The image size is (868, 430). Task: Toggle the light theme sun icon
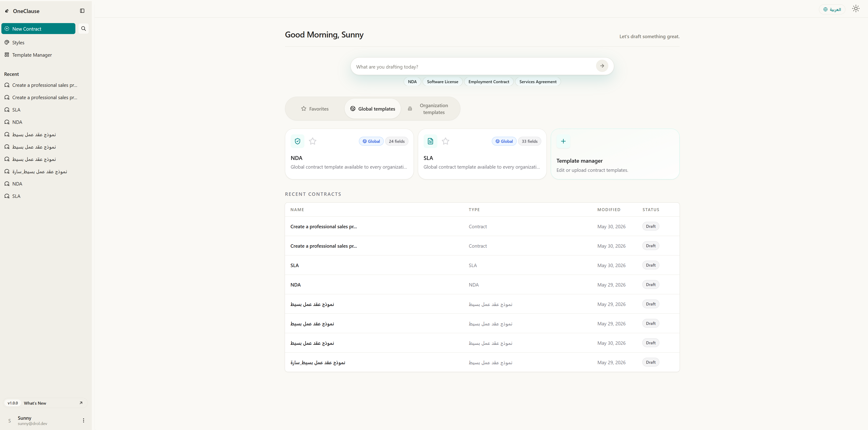(x=855, y=9)
